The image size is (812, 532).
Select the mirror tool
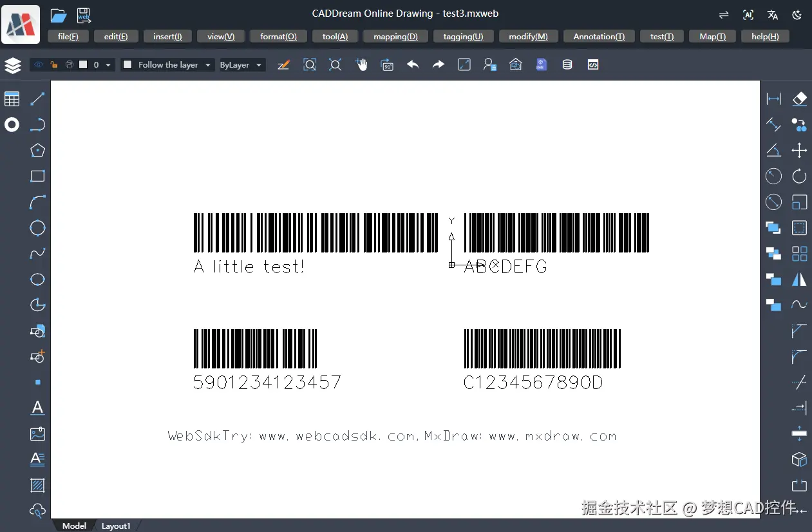[x=799, y=279]
